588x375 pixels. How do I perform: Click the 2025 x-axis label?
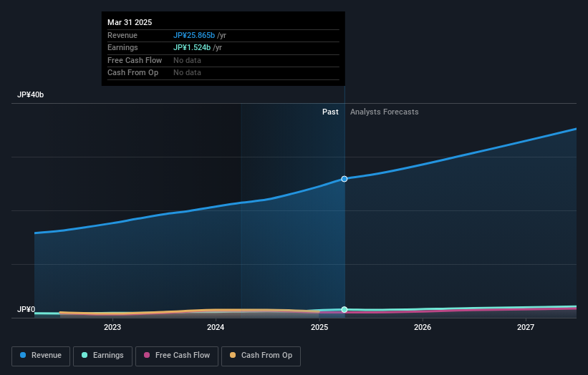point(319,328)
